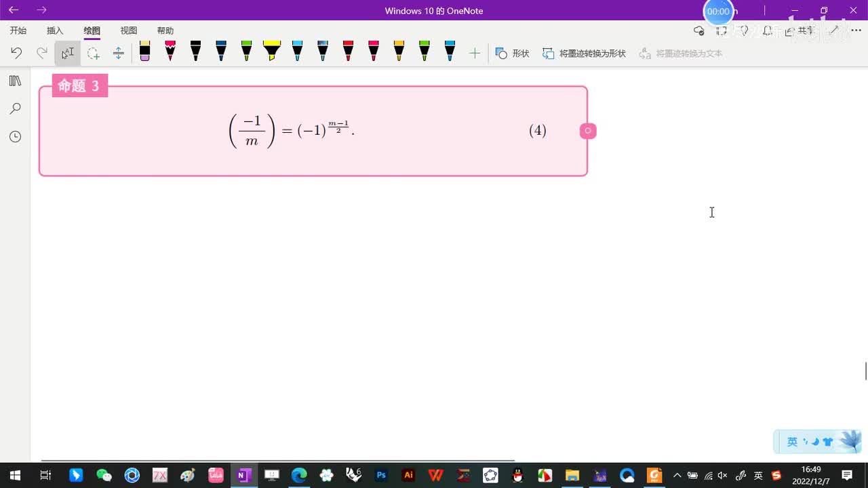Choose the orange pen

(x=399, y=52)
